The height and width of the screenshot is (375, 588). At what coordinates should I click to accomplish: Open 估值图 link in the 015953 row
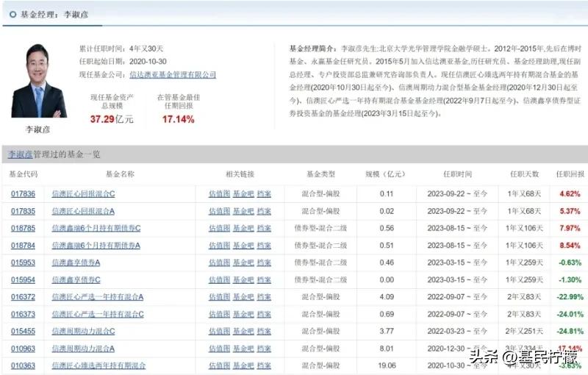219,262
